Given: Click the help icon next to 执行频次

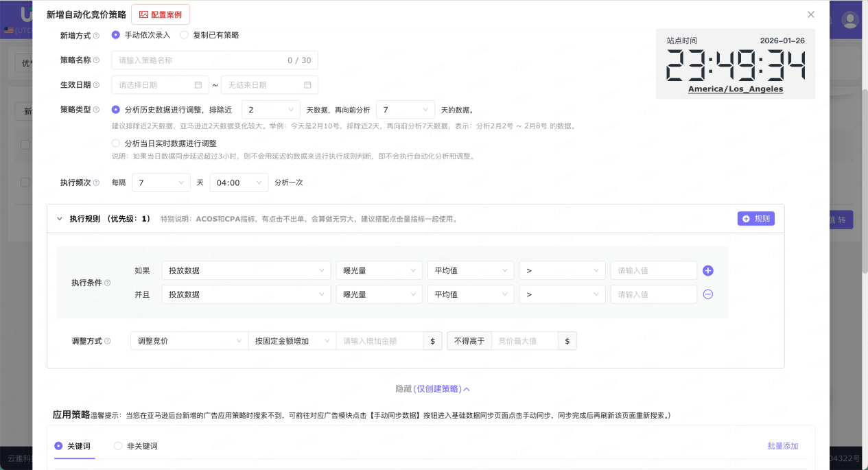Looking at the screenshot, I should click(97, 183).
